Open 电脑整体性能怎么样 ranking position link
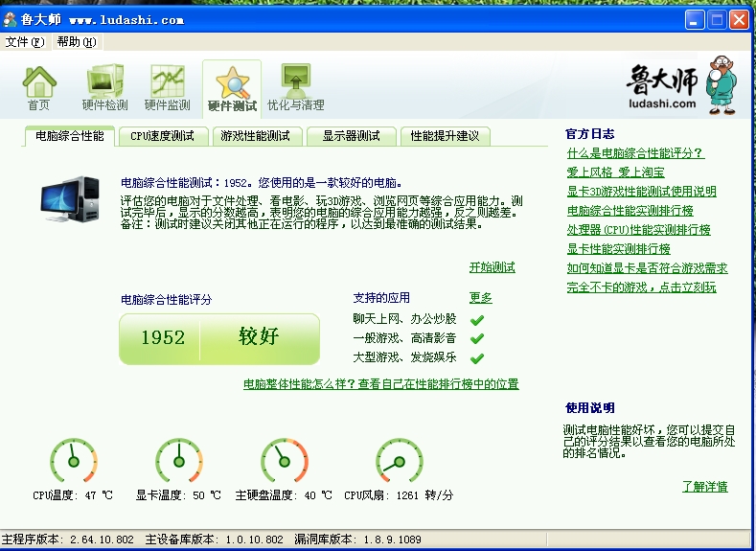This screenshot has height=551, width=756. click(381, 384)
